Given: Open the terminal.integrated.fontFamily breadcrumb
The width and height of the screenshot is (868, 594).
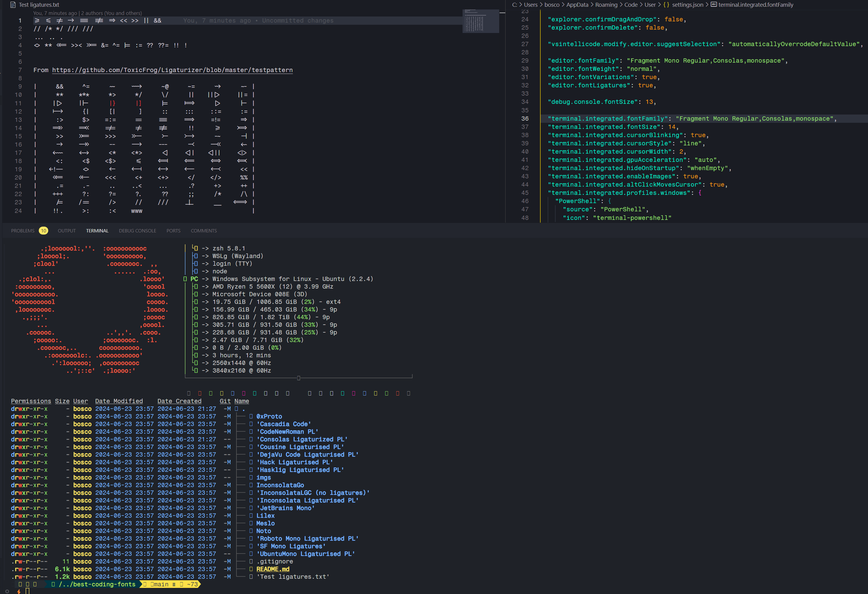Looking at the screenshot, I should coord(755,5).
